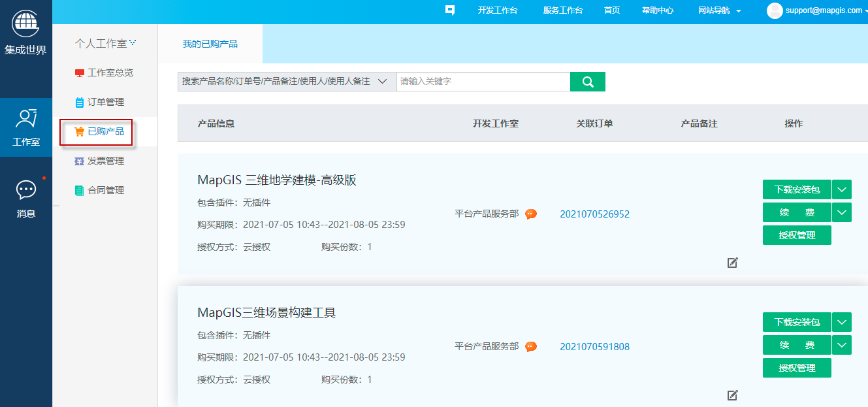Open the 消息 chat bubble icon

(26, 190)
